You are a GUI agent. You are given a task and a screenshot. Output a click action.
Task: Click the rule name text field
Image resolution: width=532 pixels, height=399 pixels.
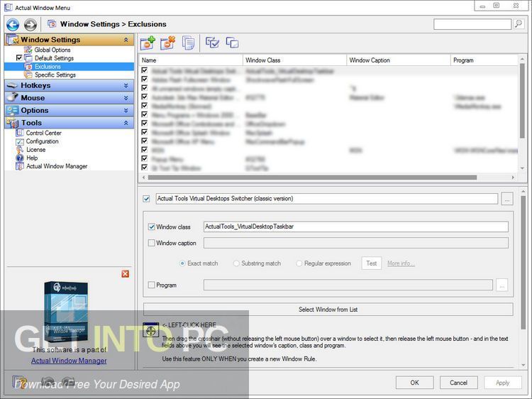[x=327, y=199]
